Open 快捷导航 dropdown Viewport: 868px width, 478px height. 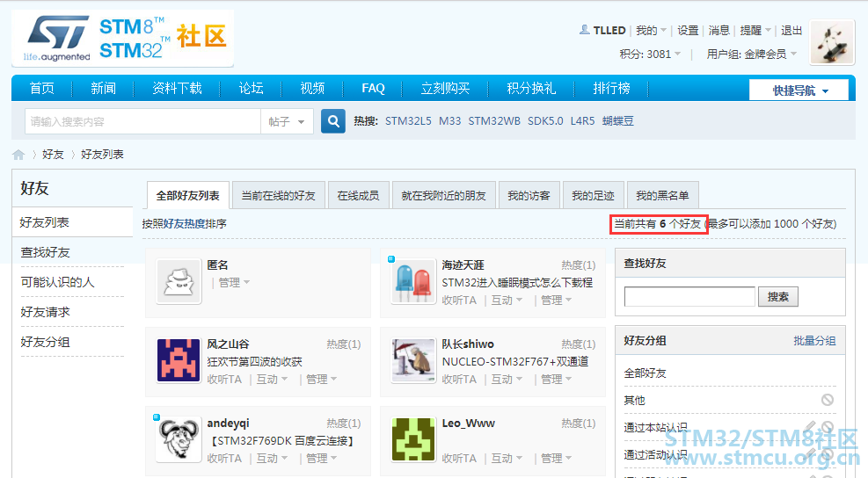[799, 91]
